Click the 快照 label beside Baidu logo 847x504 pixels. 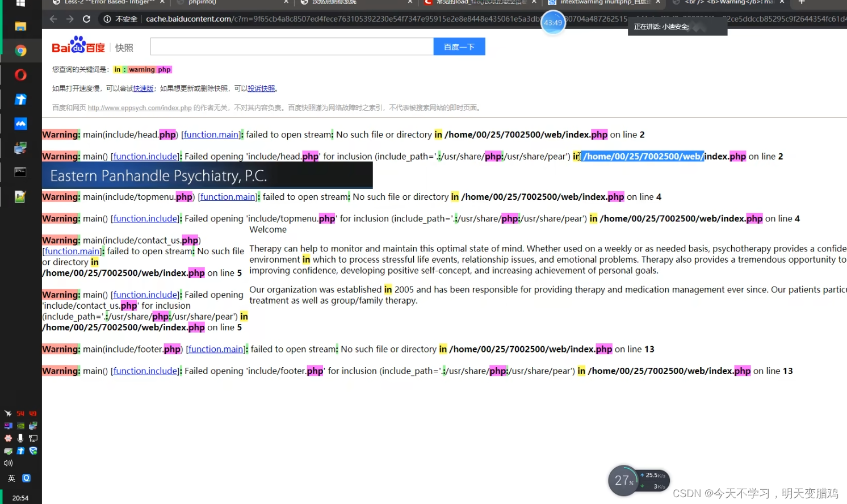tap(124, 48)
